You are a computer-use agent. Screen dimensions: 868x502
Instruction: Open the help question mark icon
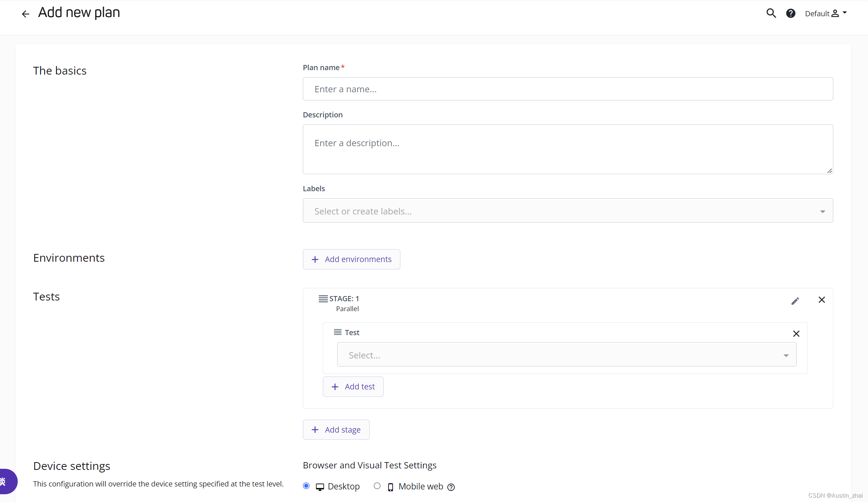tap(790, 13)
